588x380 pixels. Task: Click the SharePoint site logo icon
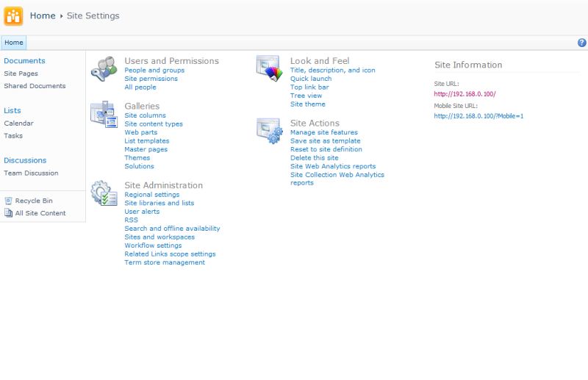(x=13, y=15)
